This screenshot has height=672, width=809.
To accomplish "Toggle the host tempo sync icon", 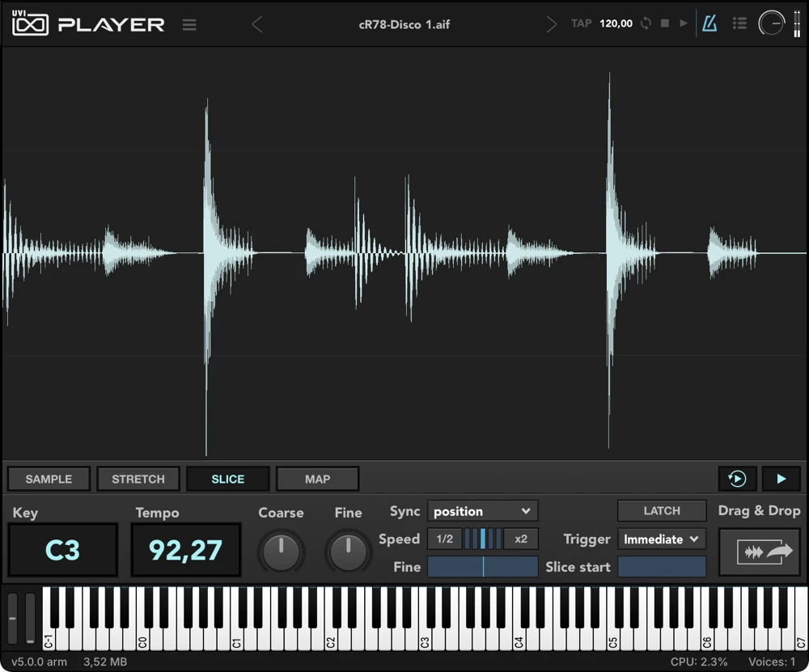I will tap(646, 23).
